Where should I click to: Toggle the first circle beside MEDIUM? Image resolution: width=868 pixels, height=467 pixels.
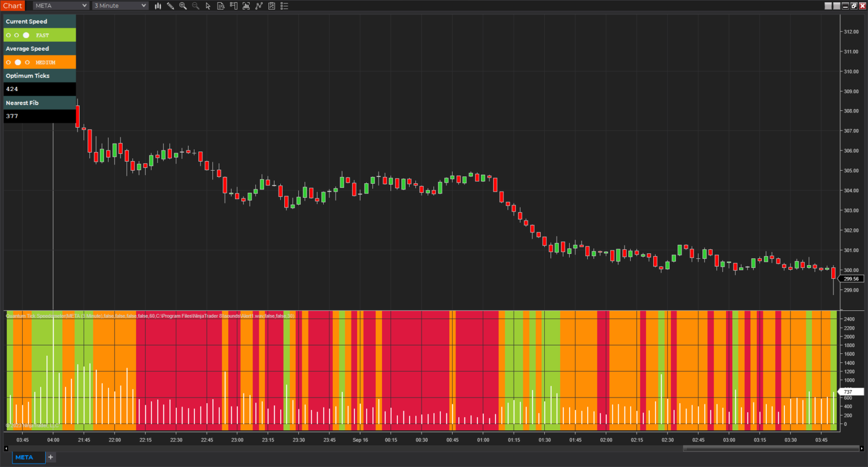click(8, 62)
